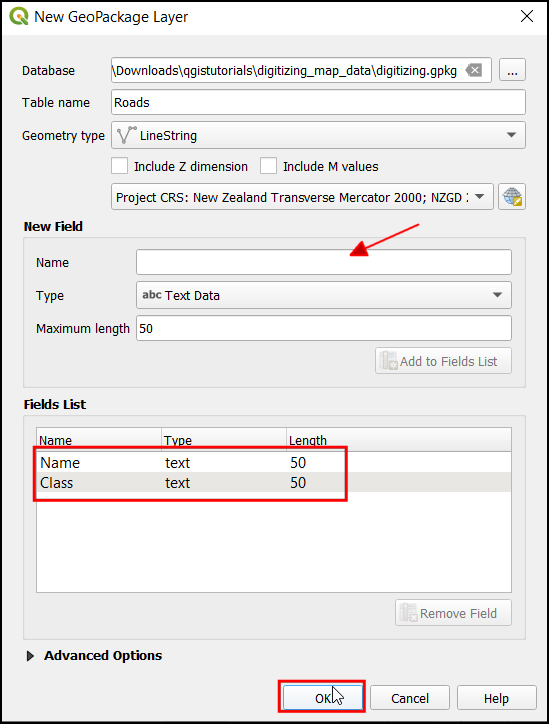Click the New Field Name input box
This screenshot has height=724, width=549.
[x=324, y=262]
